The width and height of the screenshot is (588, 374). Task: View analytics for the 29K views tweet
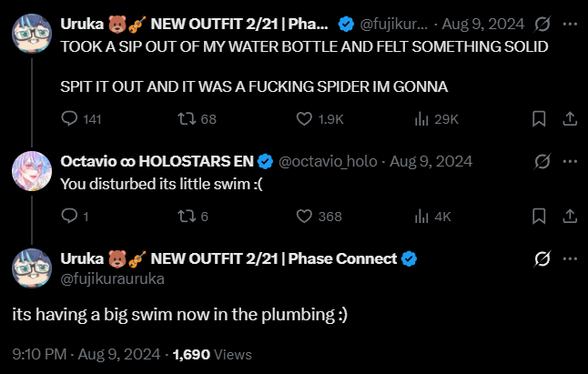point(421,119)
